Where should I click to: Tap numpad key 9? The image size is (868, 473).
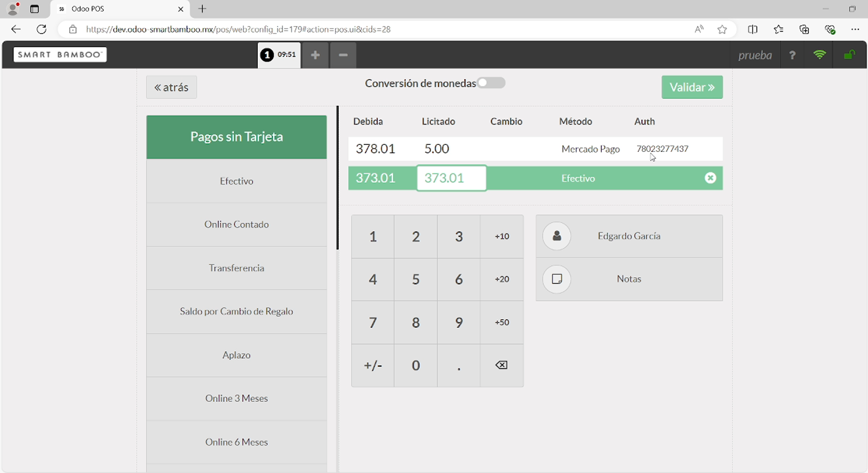click(x=459, y=322)
